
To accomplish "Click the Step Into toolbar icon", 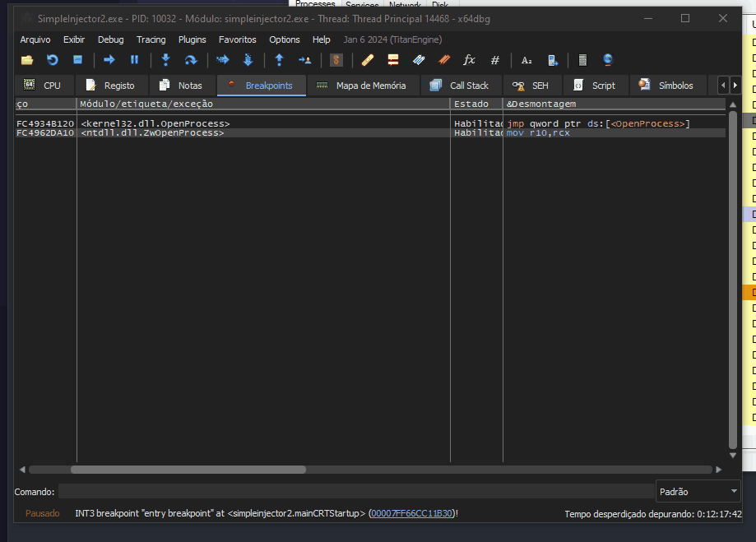I will (x=165, y=60).
